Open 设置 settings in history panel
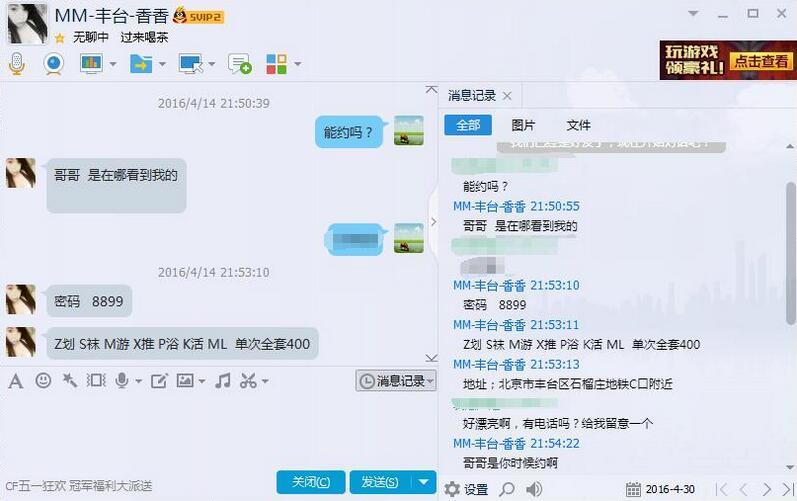Image resolution: width=797 pixels, height=501 pixels. pos(466,489)
